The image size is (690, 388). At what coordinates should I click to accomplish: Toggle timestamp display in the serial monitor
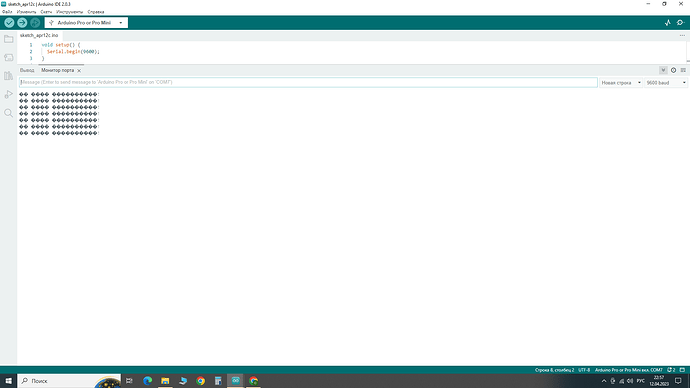click(x=673, y=70)
